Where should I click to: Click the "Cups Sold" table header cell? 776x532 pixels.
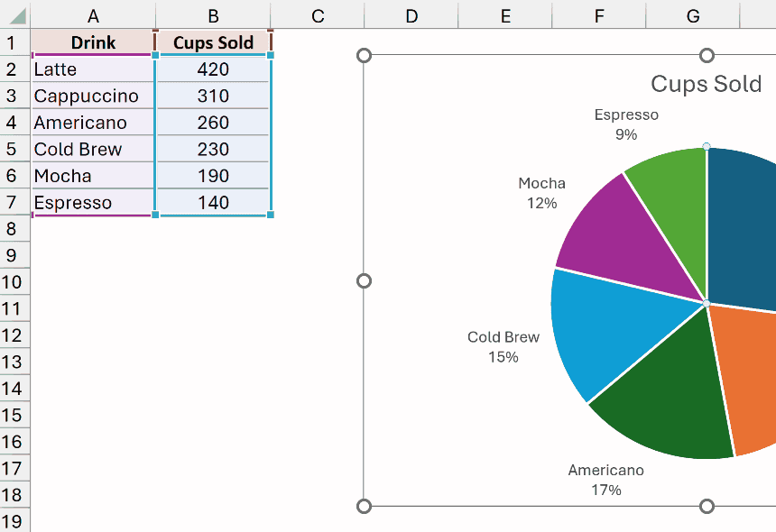pyautogui.click(x=213, y=42)
